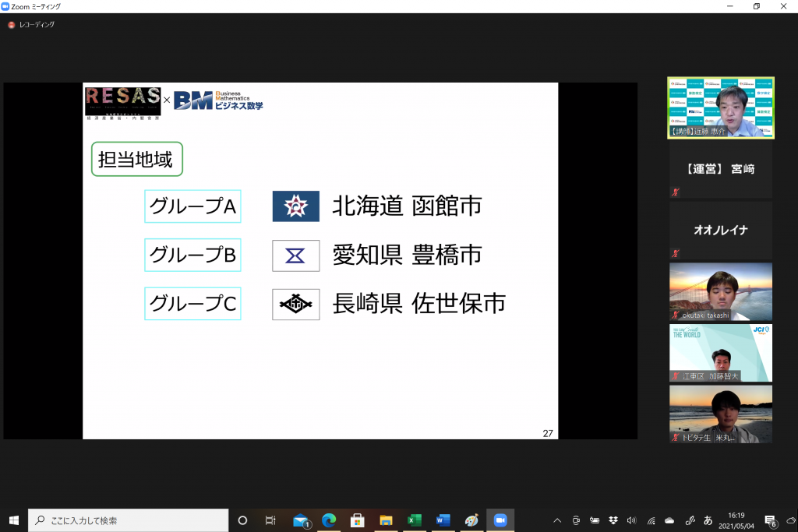Open File Explorer from the taskbar
The width and height of the screenshot is (798, 532).
(385, 520)
